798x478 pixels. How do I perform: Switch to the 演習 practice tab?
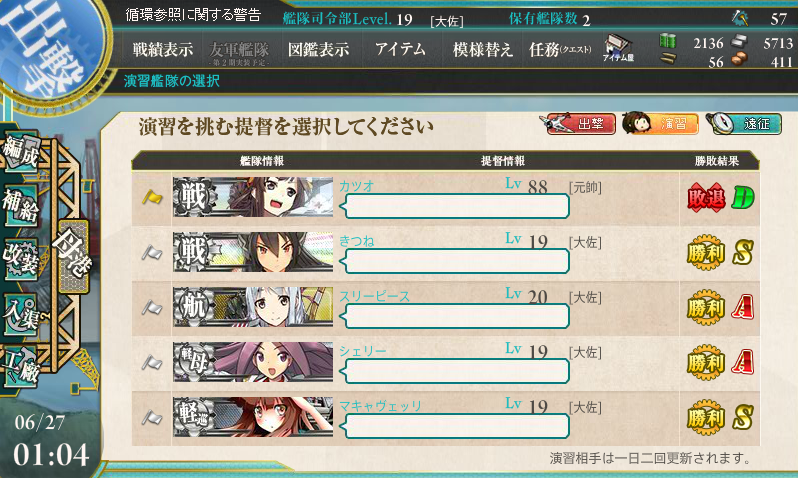(x=660, y=123)
